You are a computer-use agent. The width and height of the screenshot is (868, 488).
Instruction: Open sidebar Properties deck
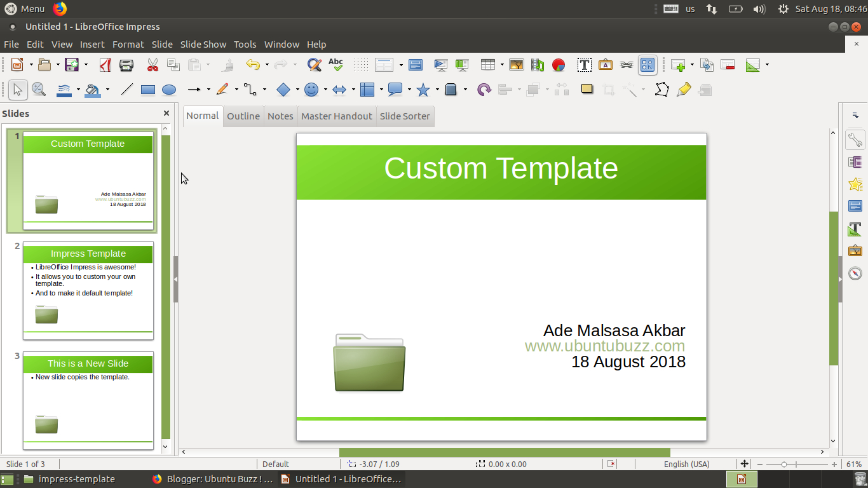coord(855,140)
